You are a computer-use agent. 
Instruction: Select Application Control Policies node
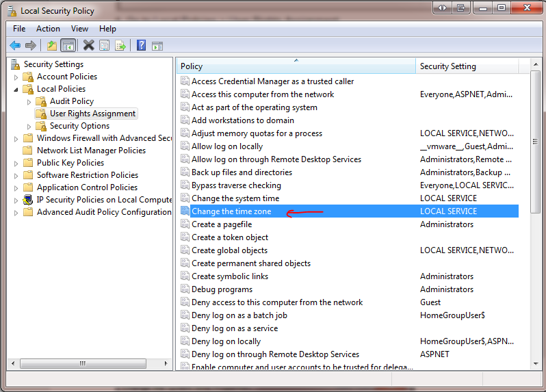[87, 187]
